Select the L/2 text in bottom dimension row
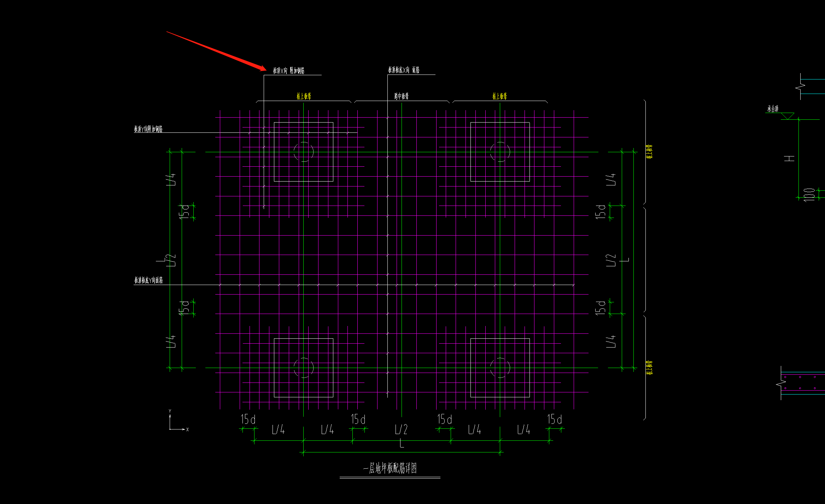The height and width of the screenshot is (504, 825). click(402, 429)
